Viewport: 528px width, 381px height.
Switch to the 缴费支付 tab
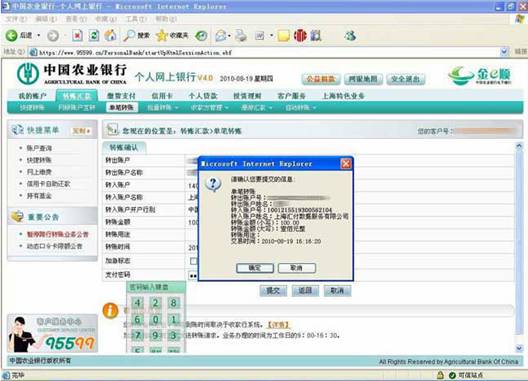121,96
